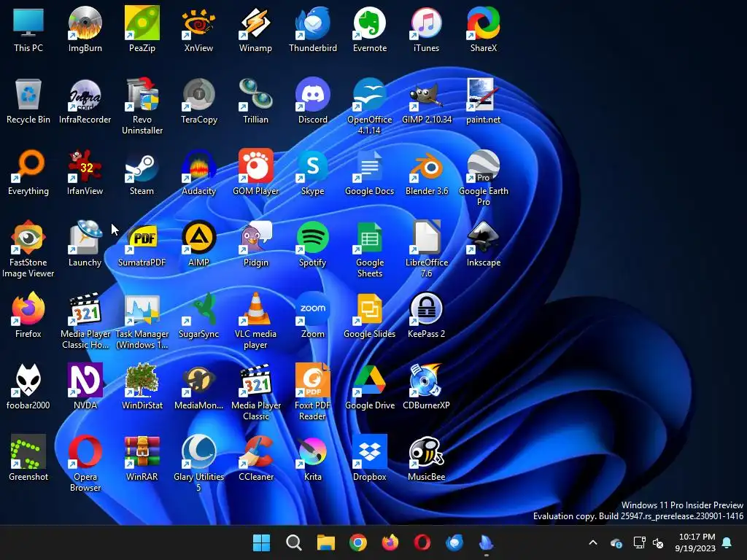This screenshot has width=747, height=560.
Task: Select the PeaZip desktop icon
Action: click(x=142, y=23)
